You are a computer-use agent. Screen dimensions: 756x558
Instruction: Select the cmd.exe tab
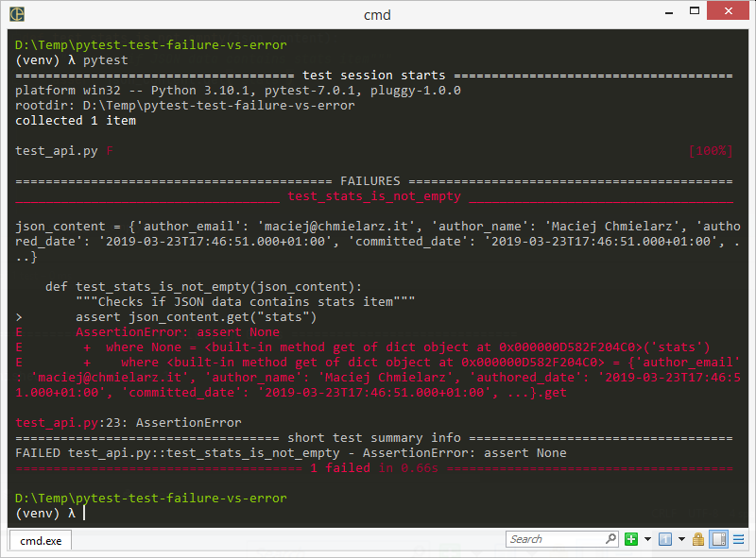(41, 540)
